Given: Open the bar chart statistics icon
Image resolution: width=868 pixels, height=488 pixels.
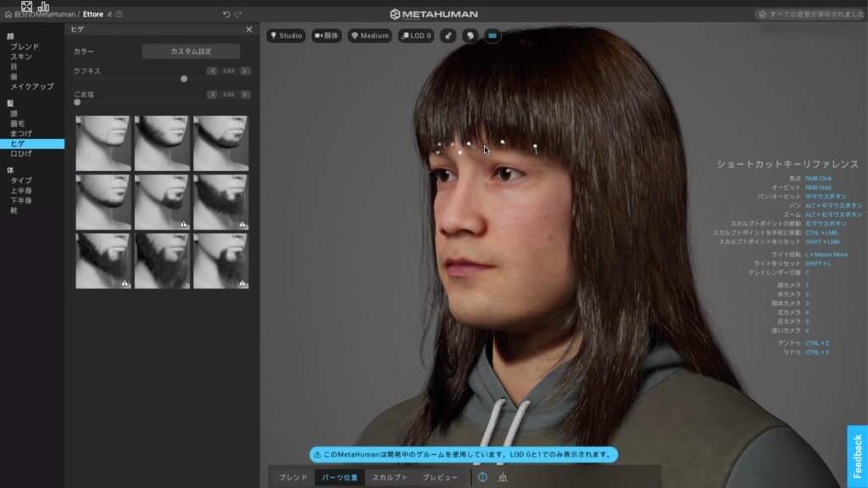Looking at the screenshot, I should point(44,6).
